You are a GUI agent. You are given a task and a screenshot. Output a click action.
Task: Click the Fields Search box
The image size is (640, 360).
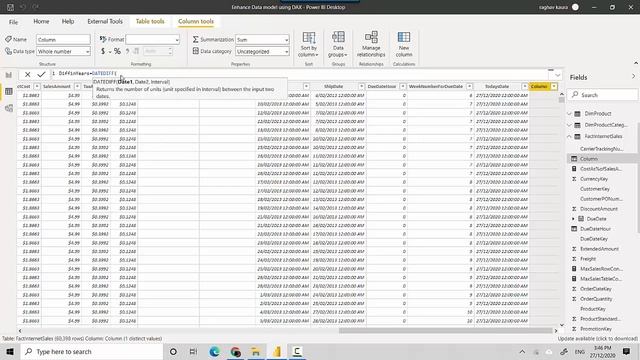(602, 95)
